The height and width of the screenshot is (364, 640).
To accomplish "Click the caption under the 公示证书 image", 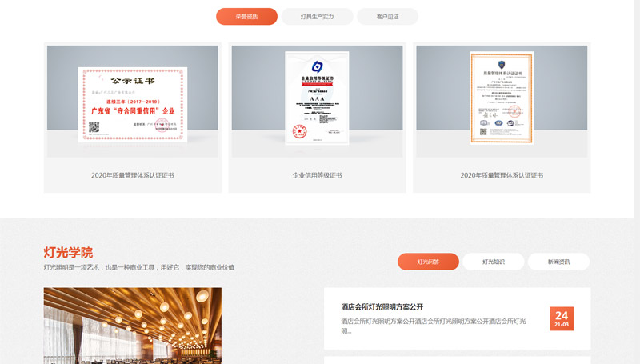I will point(132,175).
